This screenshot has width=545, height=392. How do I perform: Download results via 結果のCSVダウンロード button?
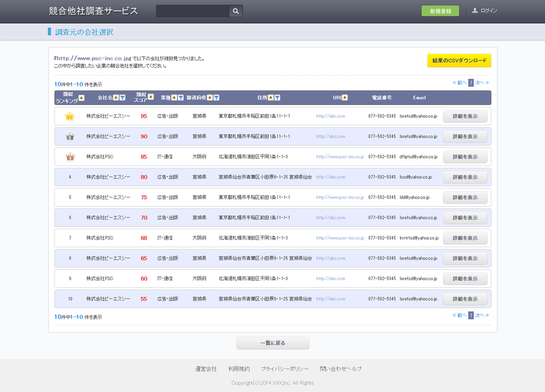(459, 60)
